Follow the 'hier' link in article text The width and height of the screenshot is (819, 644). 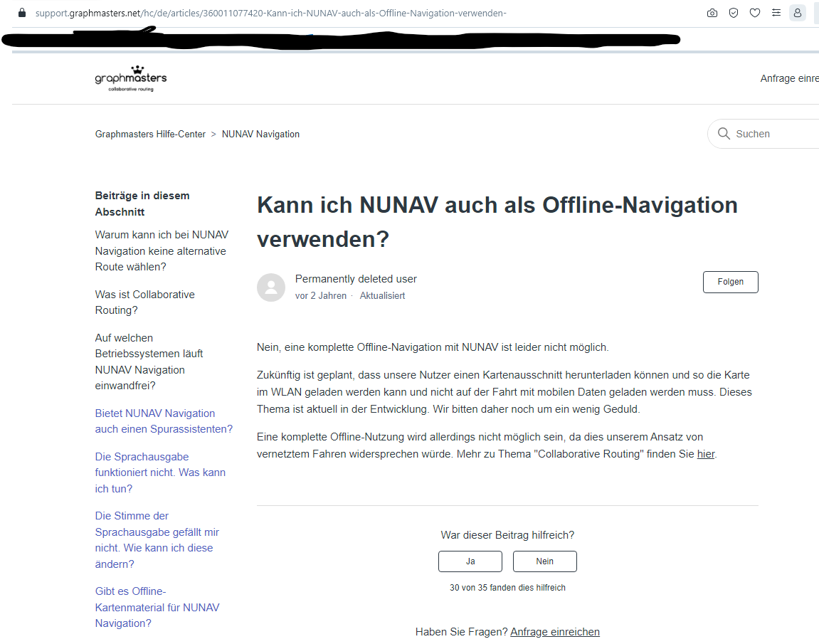pos(705,454)
